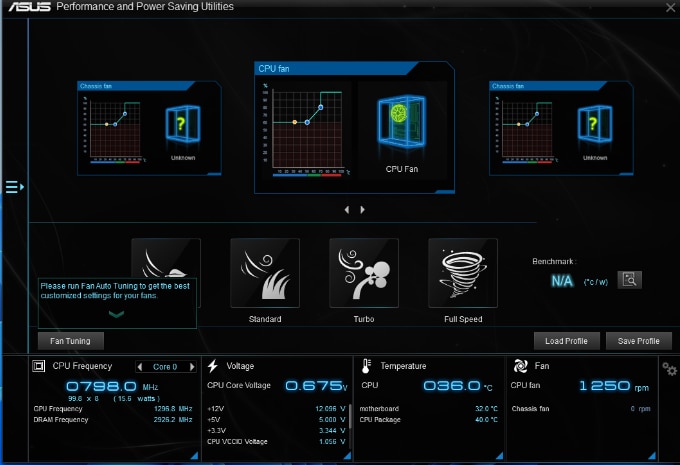Click the DRAM Frequency row
This screenshot has height=465, width=680.
[x=113, y=420]
